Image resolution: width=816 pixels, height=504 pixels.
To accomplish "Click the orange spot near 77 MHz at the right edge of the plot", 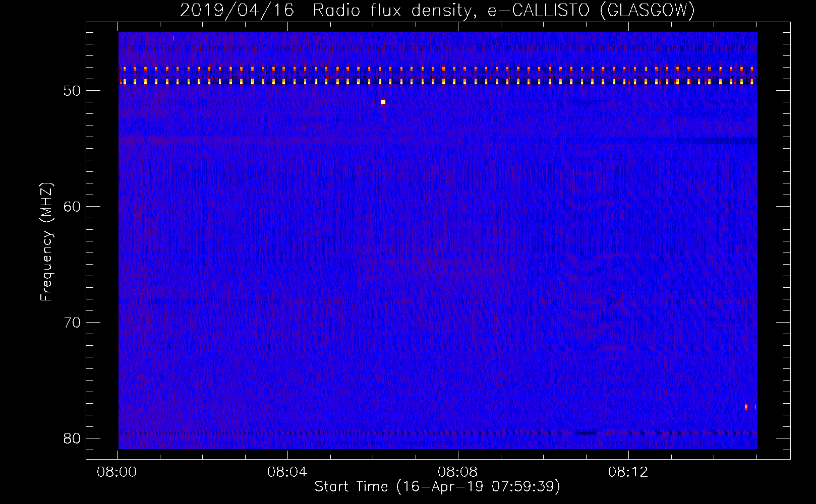I will 746,407.
